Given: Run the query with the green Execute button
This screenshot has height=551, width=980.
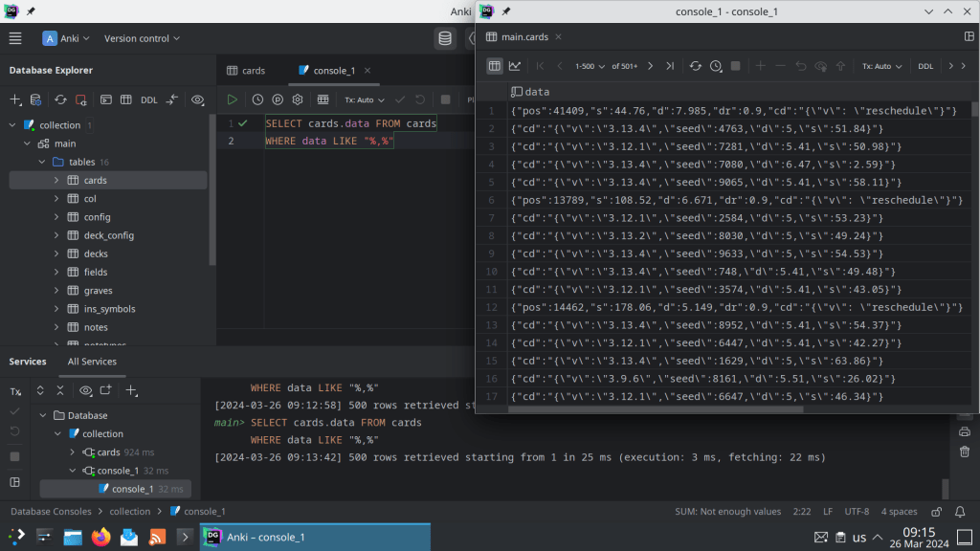Looking at the screenshot, I should coord(232,99).
